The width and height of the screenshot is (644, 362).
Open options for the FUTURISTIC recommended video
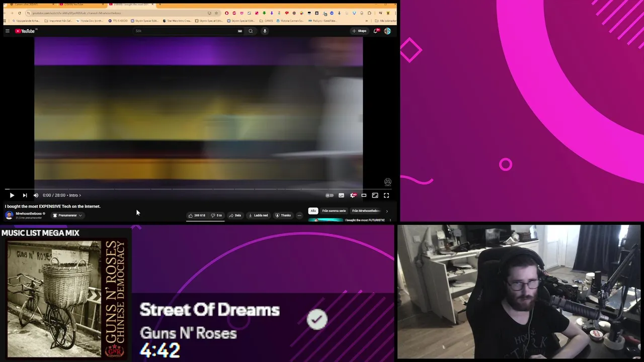tap(390, 220)
